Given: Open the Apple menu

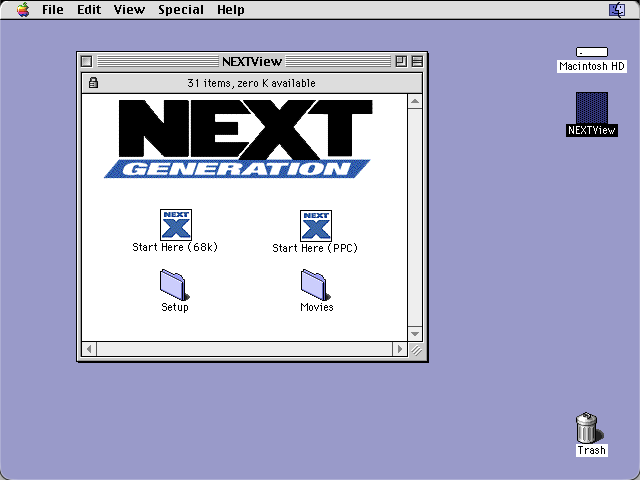Looking at the screenshot, I should point(23,9).
